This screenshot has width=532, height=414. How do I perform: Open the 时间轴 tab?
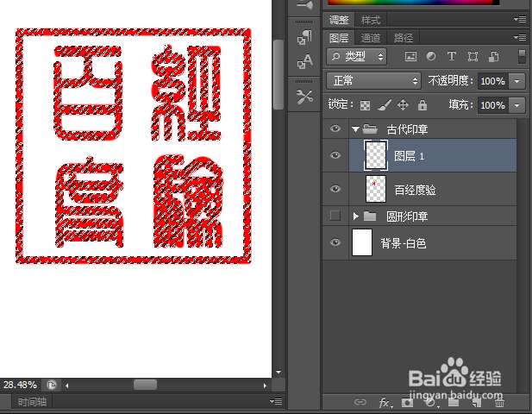point(32,402)
